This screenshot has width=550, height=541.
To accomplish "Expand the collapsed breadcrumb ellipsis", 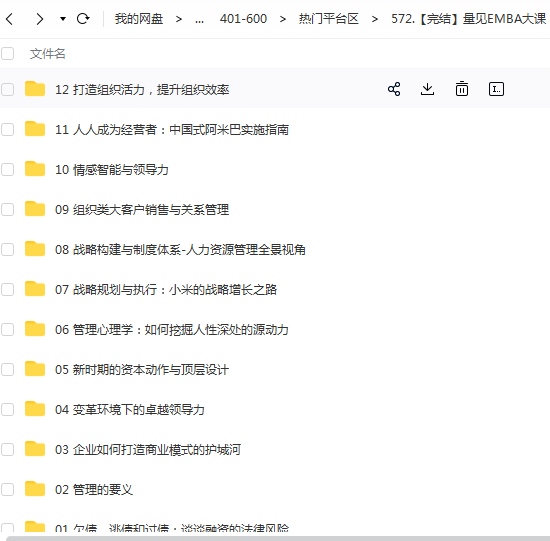I will click(x=199, y=19).
